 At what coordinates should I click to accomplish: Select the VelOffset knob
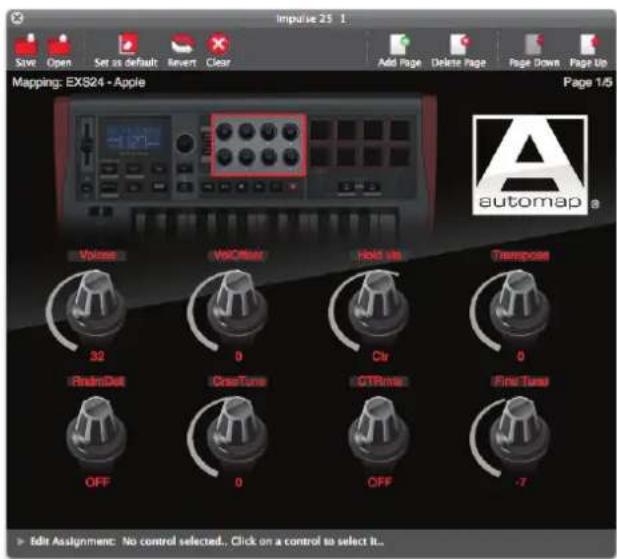tap(237, 305)
